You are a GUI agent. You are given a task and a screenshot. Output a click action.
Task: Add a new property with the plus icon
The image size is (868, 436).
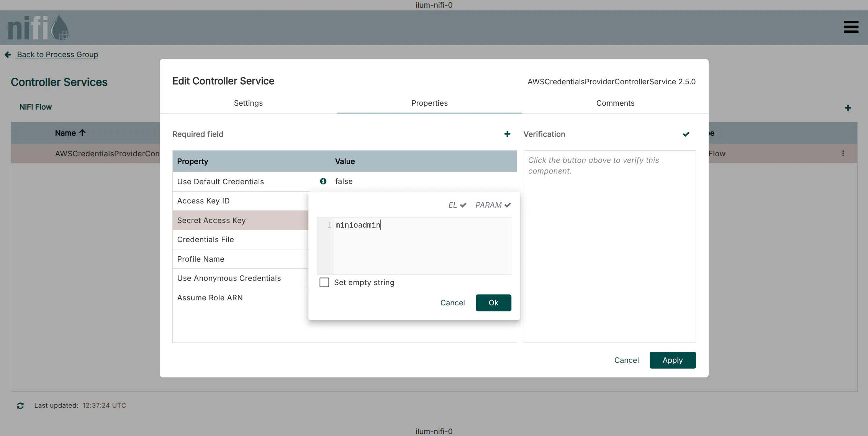click(x=507, y=134)
